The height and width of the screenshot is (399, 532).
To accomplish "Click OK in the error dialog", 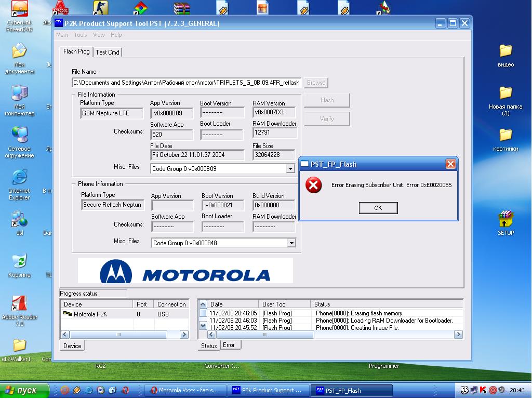I will (378, 208).
